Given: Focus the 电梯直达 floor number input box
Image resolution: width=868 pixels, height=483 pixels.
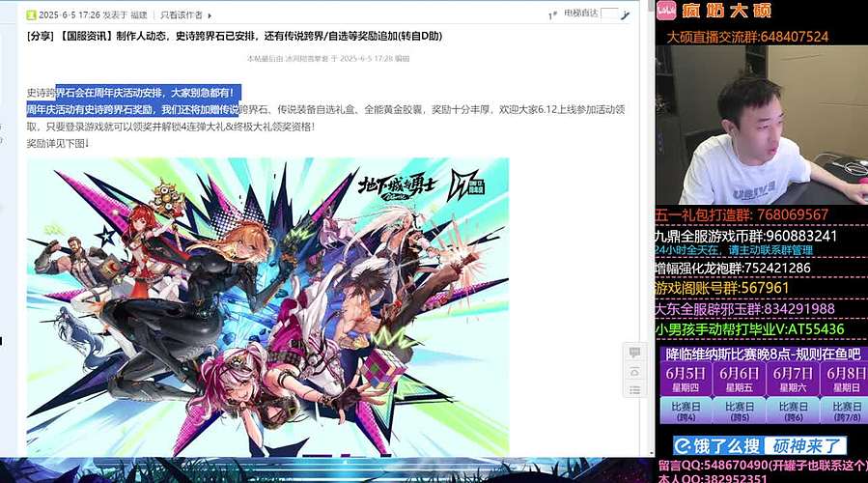Looking at the screenshot, I should coord(609,14).
